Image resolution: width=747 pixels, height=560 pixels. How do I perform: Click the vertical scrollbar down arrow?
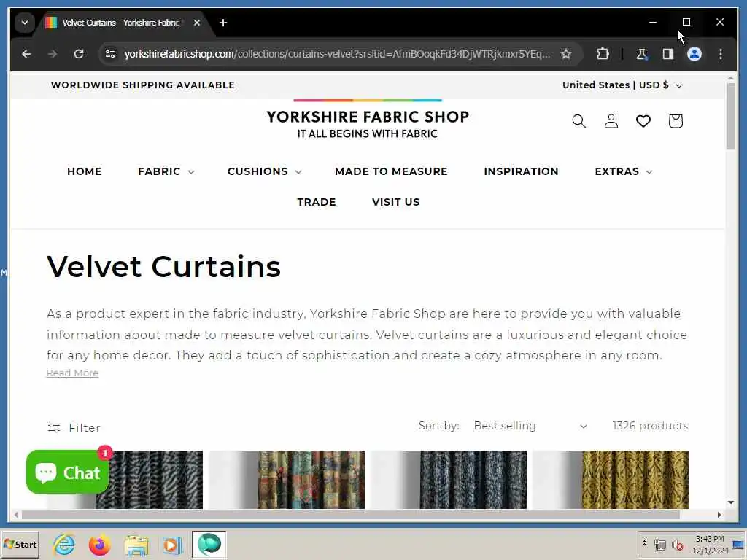(731, 502)
